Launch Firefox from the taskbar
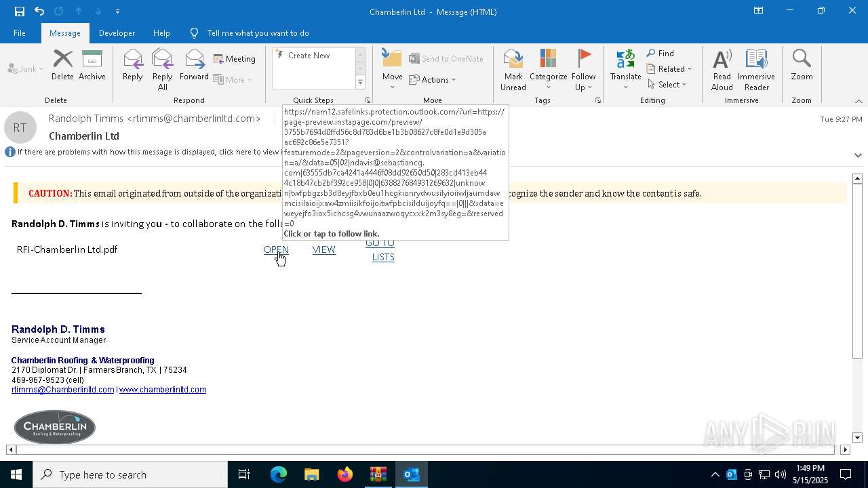This screenshot has height=488, width=868. [x=345, y=474]
